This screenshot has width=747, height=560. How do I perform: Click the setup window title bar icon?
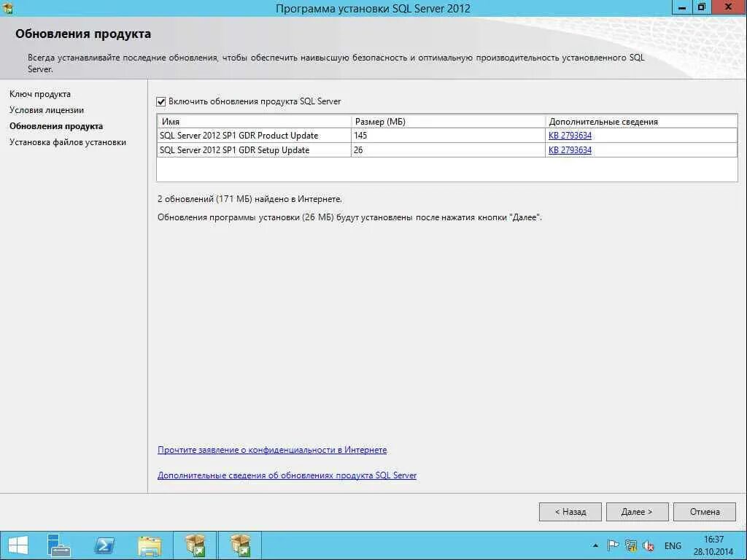[7, 7]
